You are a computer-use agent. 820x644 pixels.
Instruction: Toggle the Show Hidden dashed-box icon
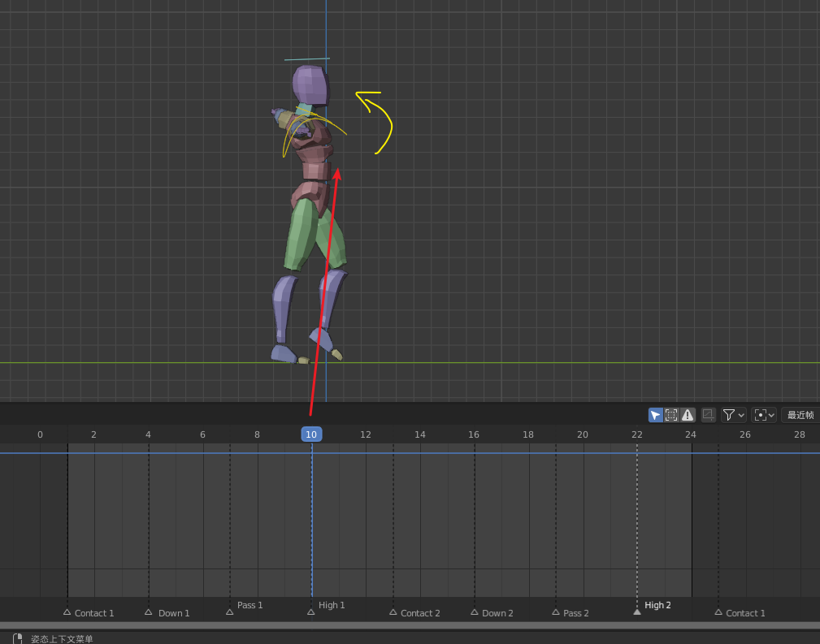coord(671,415)
